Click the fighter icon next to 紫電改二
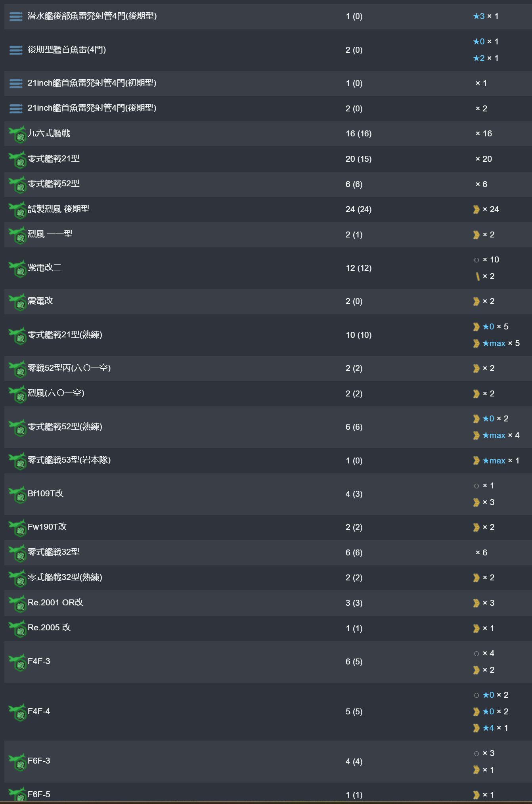Viewport: 532px width, 804px height. (17, 269)
